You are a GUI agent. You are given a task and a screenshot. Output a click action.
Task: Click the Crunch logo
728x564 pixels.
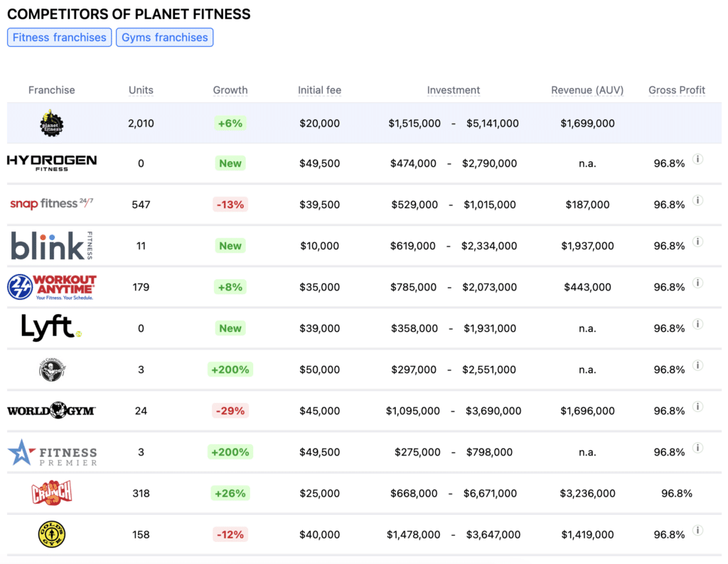click(x=51, y=492)
